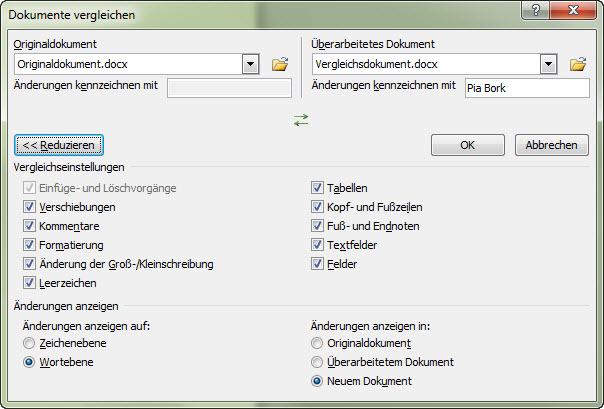Click Abbrechen to cancel
604x409 pixels.
(x=551, y=145)
